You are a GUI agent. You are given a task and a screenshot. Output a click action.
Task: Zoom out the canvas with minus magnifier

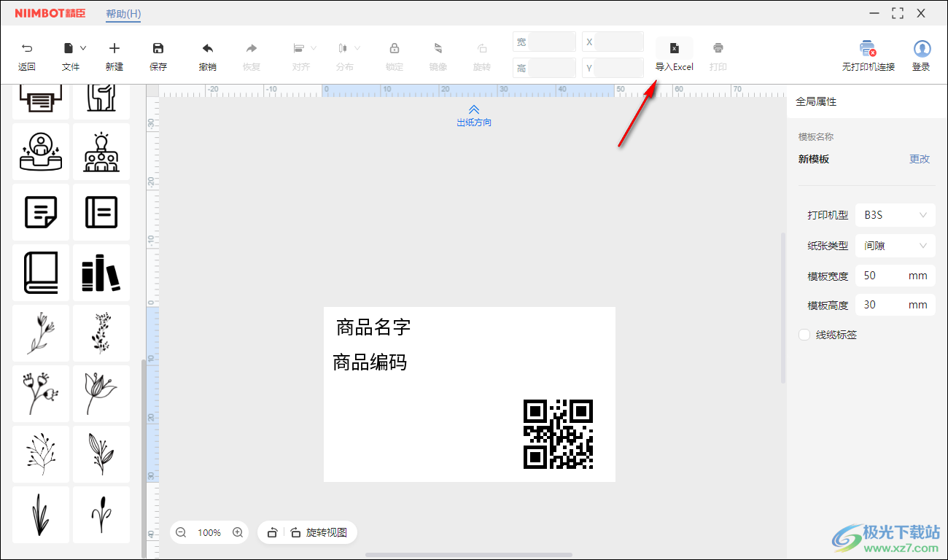coord(181,533)
